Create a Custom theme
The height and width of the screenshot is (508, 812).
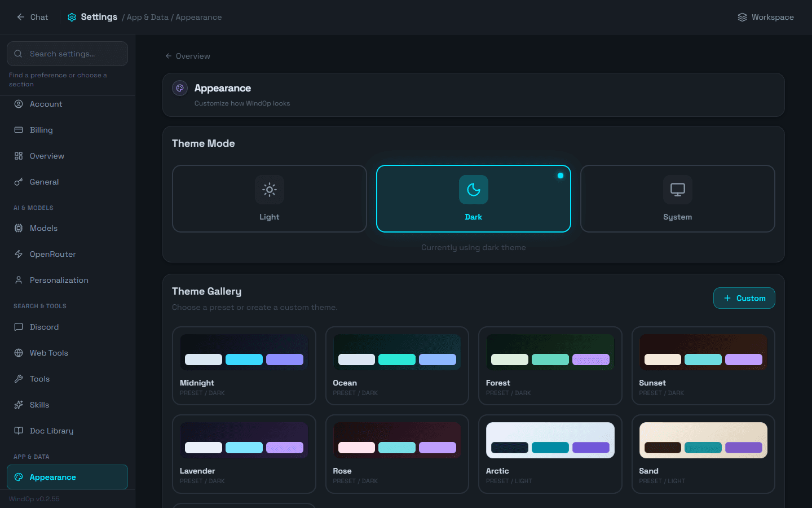[744, 298]
